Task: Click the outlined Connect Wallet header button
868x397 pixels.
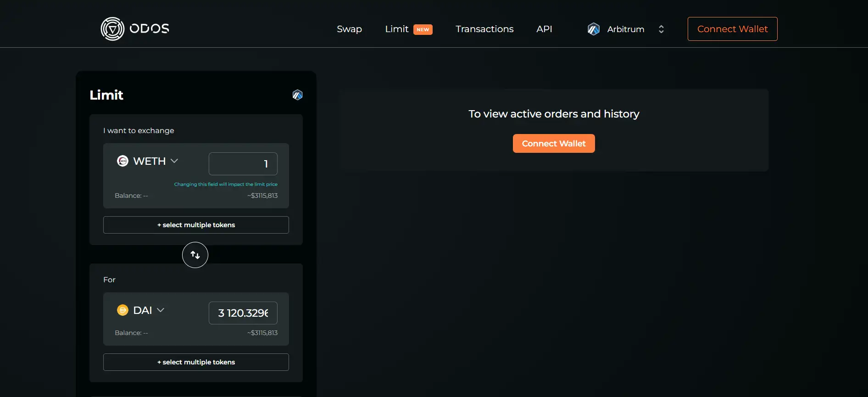Action: [732, 29]
